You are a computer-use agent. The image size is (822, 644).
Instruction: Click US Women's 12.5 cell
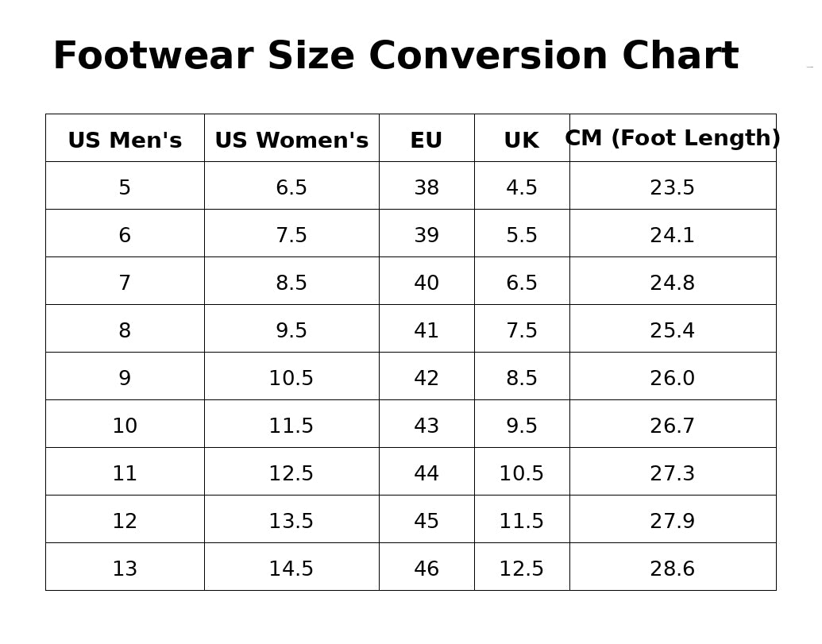pos(291,472)
